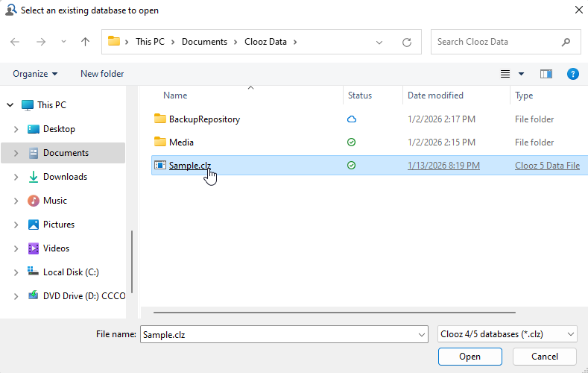Expand the Downloads tree node
The height and width of the screenshot is (373, 588).
pos(16,177)
